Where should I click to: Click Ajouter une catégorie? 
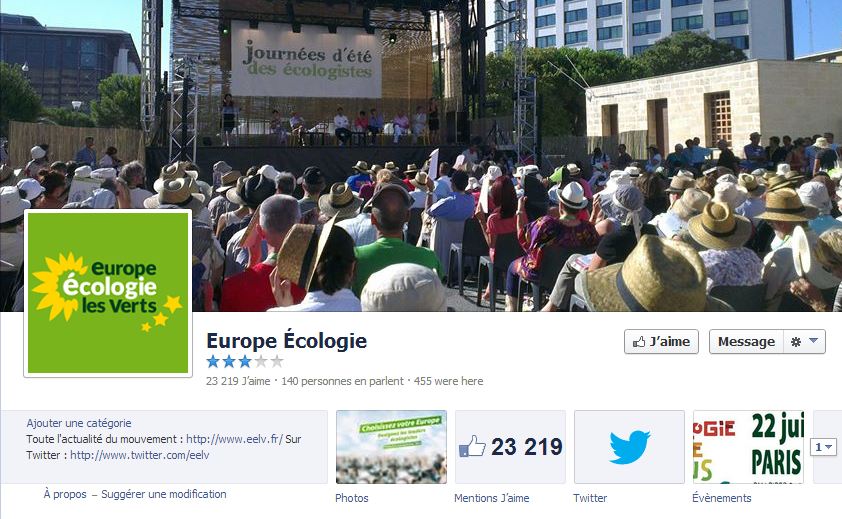79,423
